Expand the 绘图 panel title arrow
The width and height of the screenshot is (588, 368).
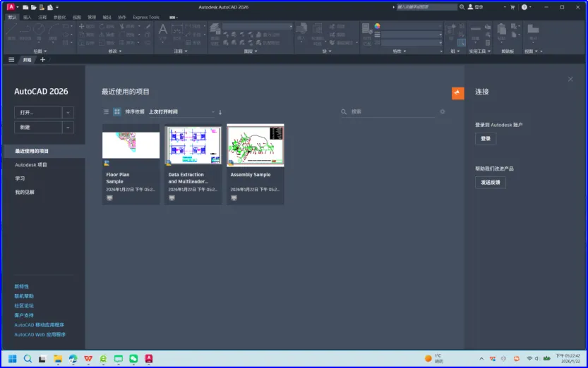point(45,51)
